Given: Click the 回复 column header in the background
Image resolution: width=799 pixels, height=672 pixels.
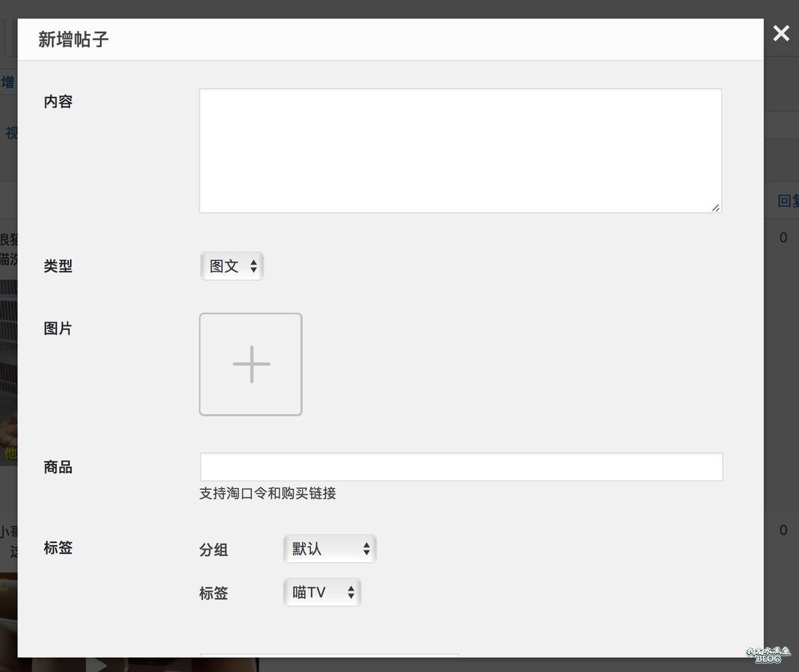Looking at the screenshot, I should (788, 201).
